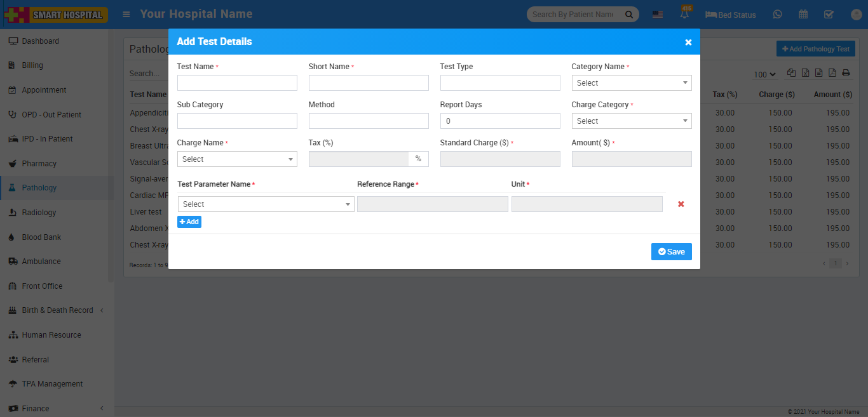The image size is (868, 417).
Task: Go to Radiology in sidebar
Action: [x=39, y=213]
